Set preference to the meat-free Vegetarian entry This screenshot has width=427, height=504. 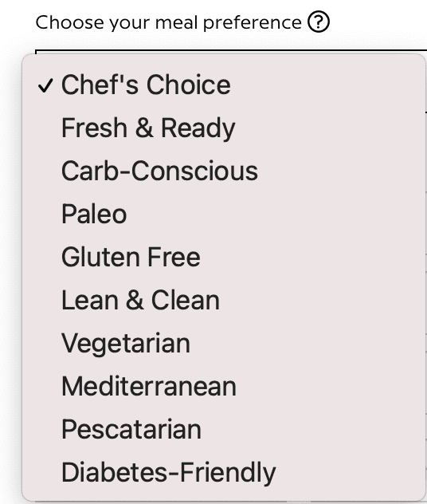224,343
